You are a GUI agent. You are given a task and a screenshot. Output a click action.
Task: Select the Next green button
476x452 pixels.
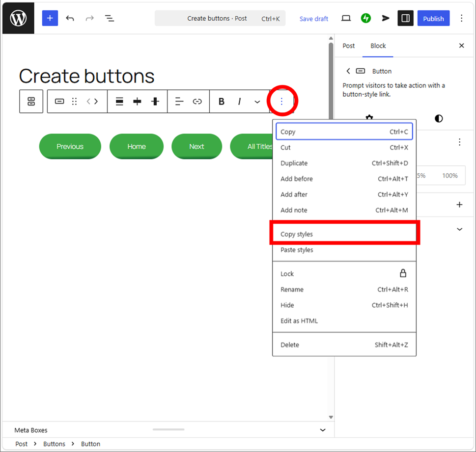click(x=196, y=147)
